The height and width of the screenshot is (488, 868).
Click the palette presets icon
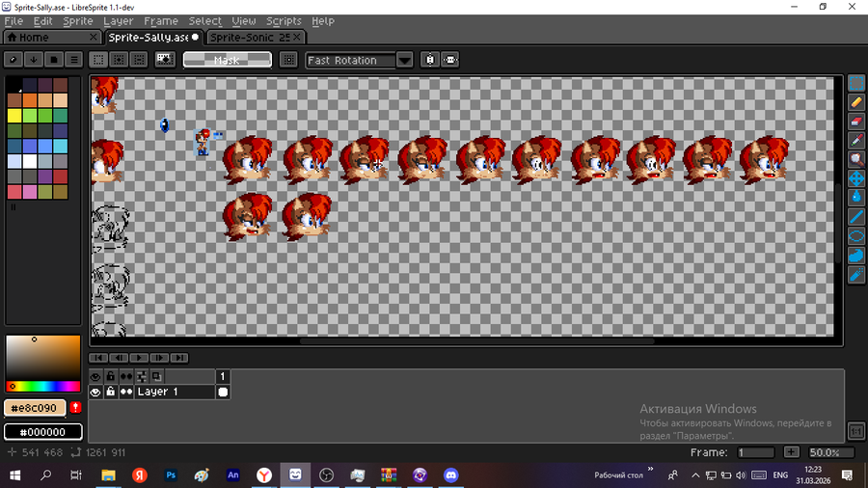point(54,60)
